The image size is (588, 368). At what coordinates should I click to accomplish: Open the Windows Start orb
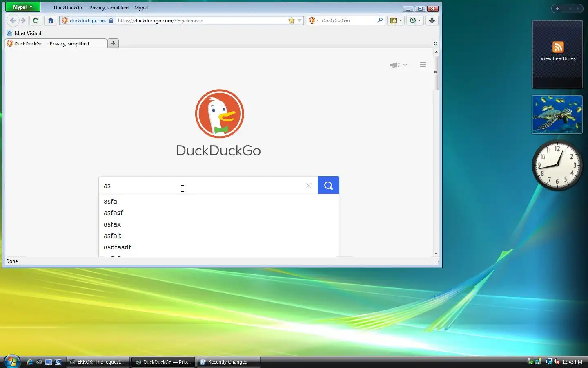(x=11, y=361)
